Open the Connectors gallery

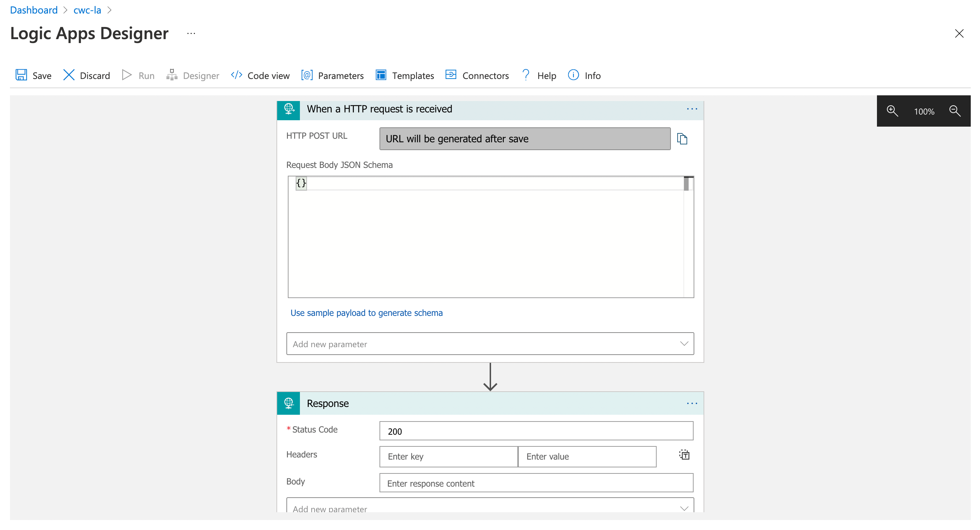[x=477, y=75]
